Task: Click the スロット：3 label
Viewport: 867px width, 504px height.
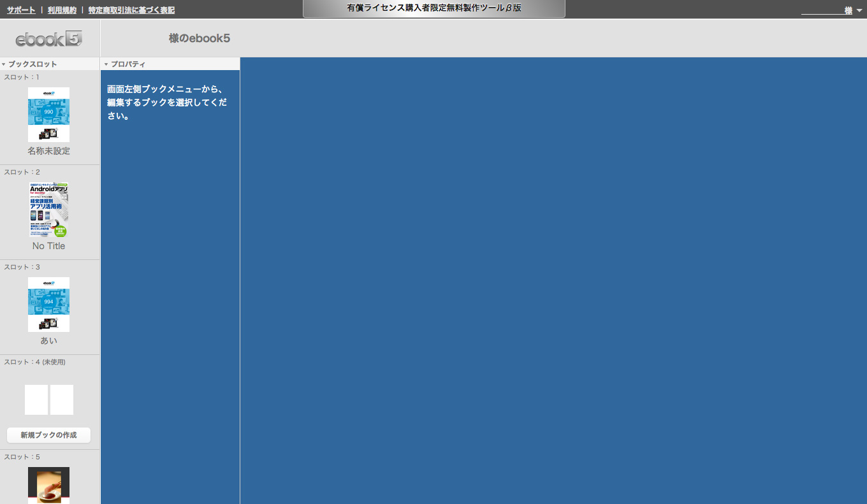Action: [22, 267]
